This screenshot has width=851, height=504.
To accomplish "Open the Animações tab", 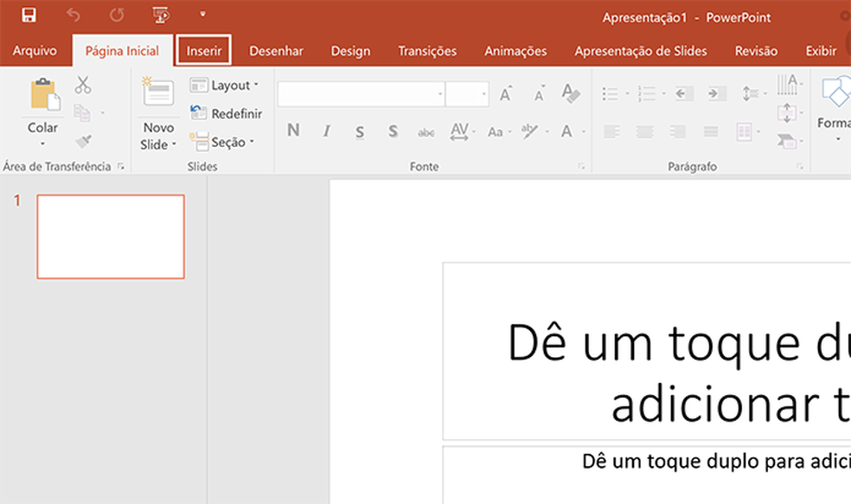I will [515, 50].
